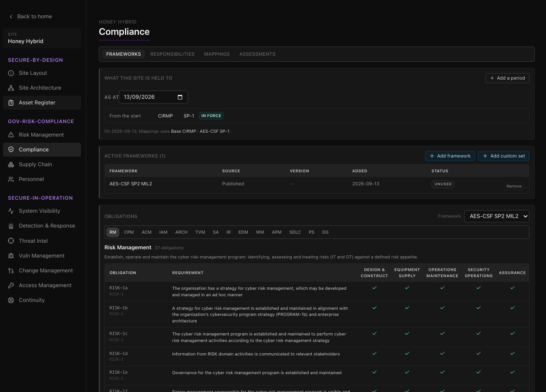The height and width of the screenshot is (392, 546).
Task: Click the Personnel people icon
Action: tap(11, 179)
